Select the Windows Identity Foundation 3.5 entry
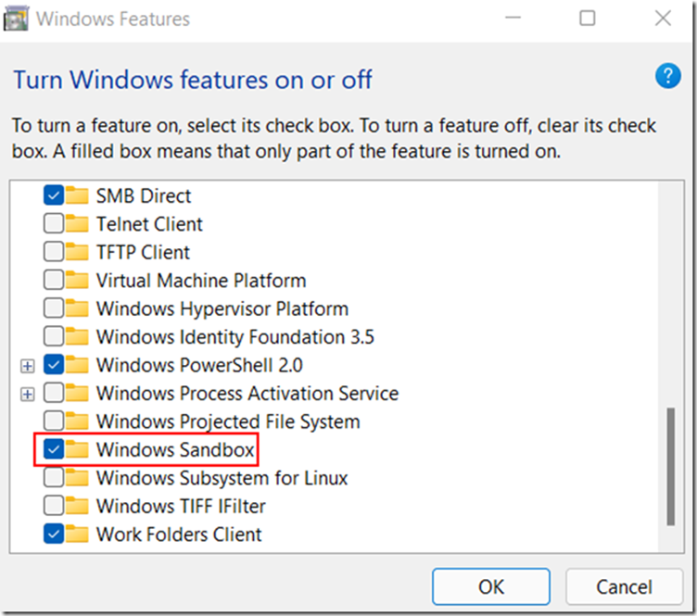The height and width of the screenshot is (616, 697). (x=234, y=337)
